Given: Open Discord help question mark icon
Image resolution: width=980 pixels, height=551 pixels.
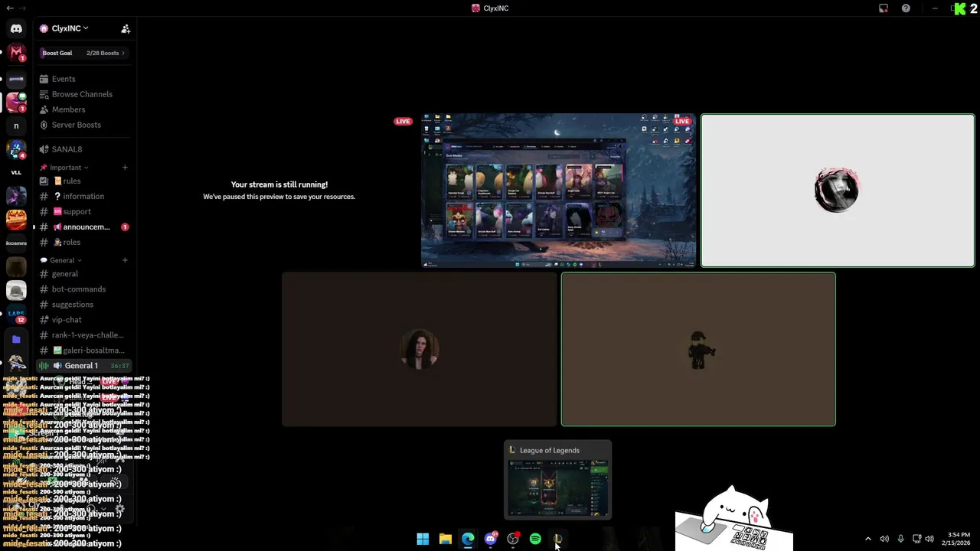Looking at the screenshot, I should point(906,8).
